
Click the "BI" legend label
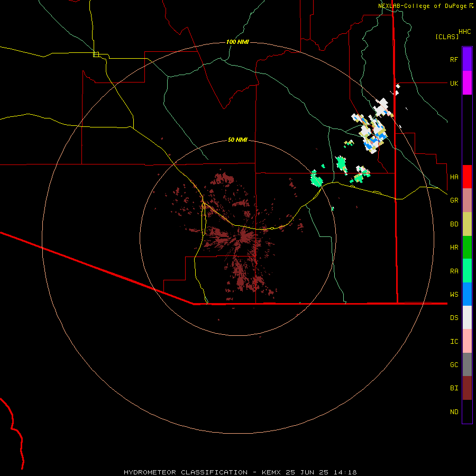454,388
